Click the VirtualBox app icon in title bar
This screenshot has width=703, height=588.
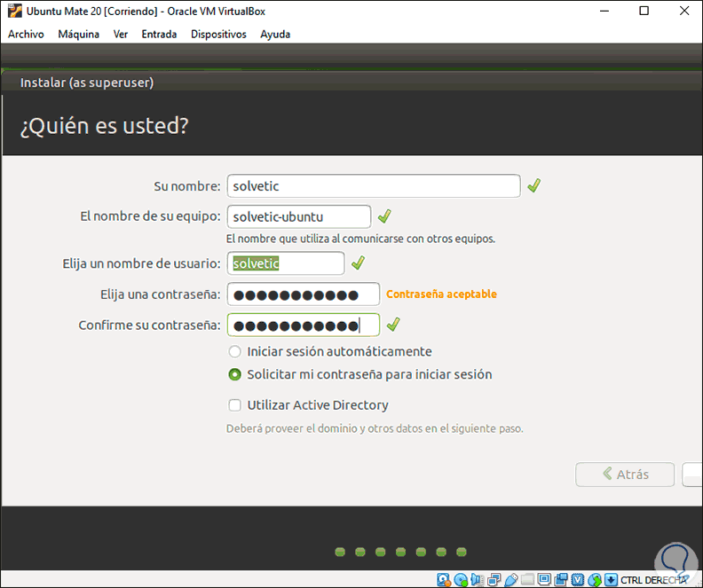coord(15,11)
